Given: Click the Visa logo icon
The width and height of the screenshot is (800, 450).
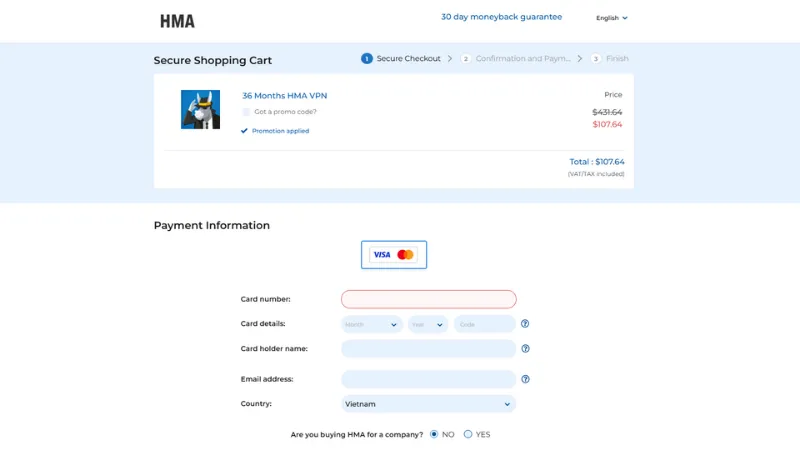Looking at the screenshot, I should [382, 255].
